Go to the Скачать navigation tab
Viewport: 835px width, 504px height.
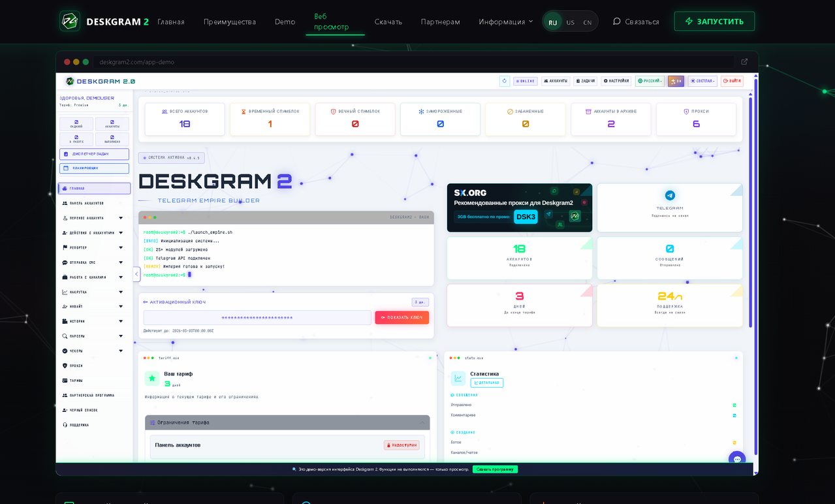388,22
